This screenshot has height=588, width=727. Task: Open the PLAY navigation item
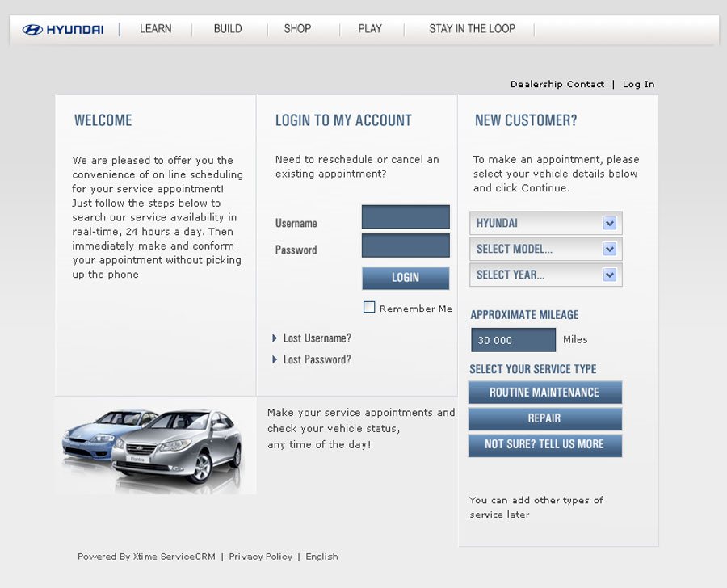coord(370,29)
